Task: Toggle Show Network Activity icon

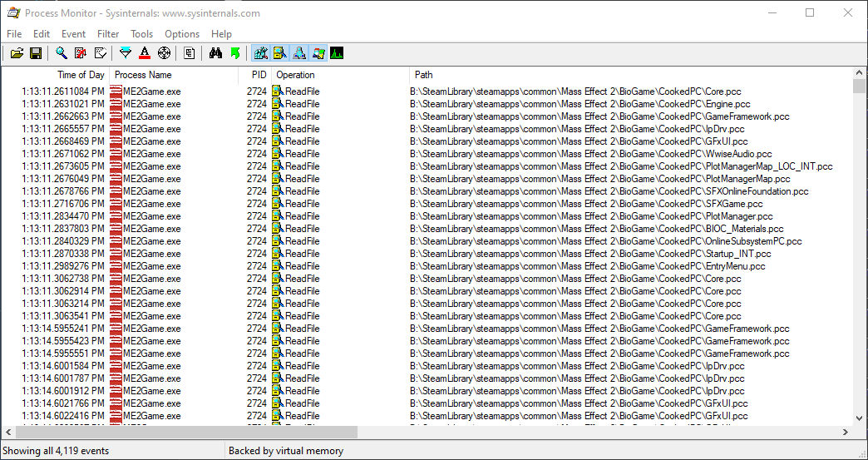Action: (299, 53)
